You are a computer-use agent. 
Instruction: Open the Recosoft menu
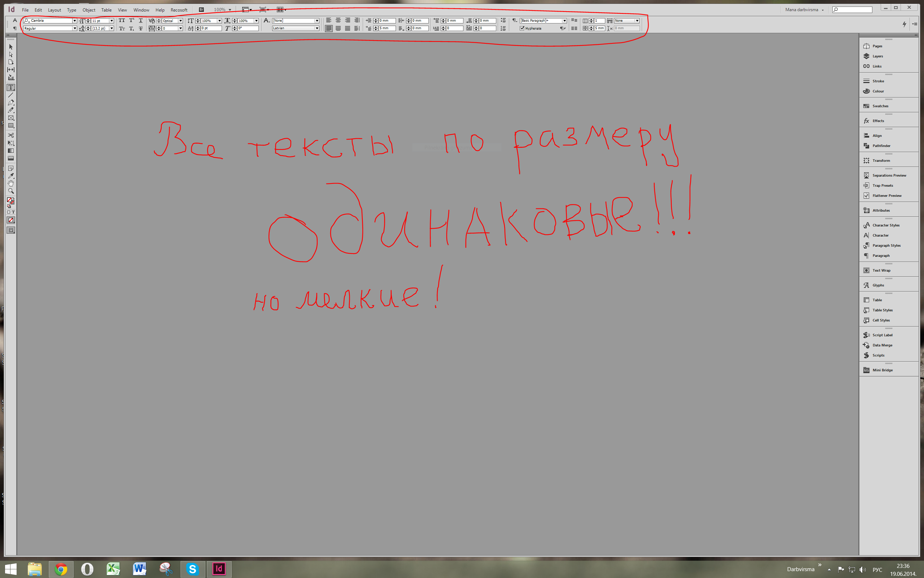click(179, 10)
